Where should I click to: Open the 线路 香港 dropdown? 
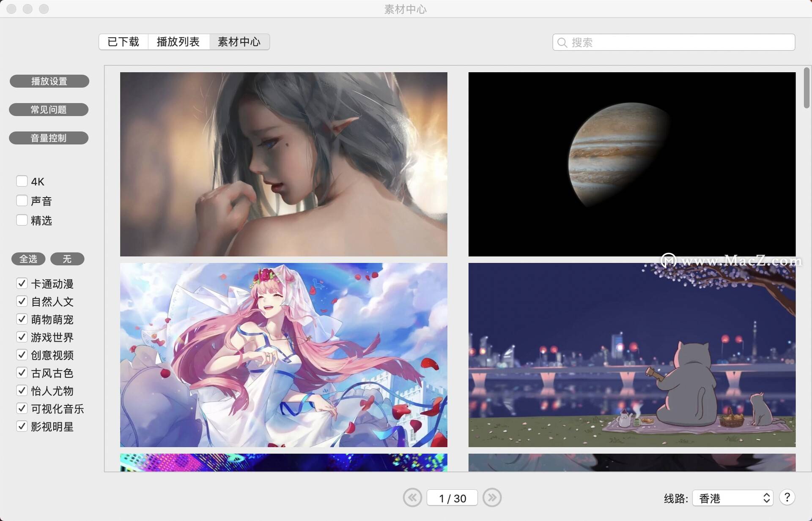(732, 498)
